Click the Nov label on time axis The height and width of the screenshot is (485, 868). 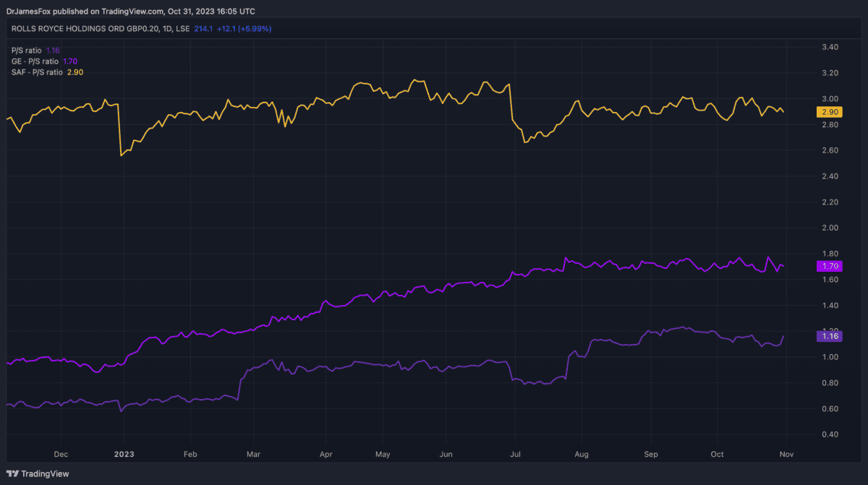point(786,455)
